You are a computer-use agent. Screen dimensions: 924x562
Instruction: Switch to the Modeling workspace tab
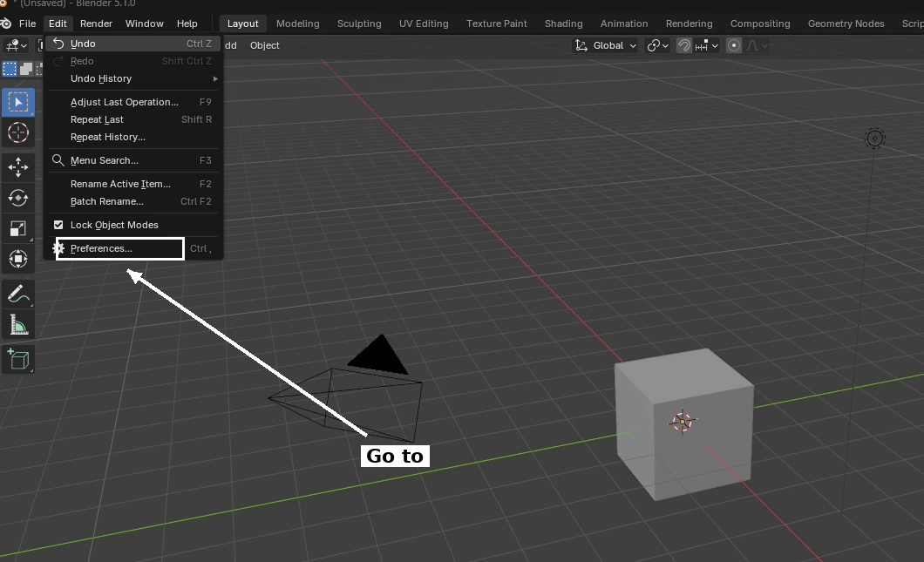pyautogui.click(x=297, y=24)
